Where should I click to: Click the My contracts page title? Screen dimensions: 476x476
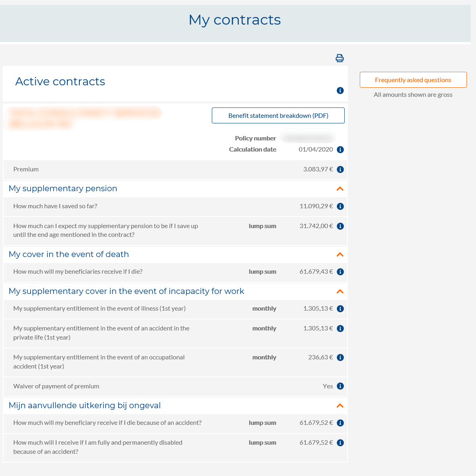[235, 20]
